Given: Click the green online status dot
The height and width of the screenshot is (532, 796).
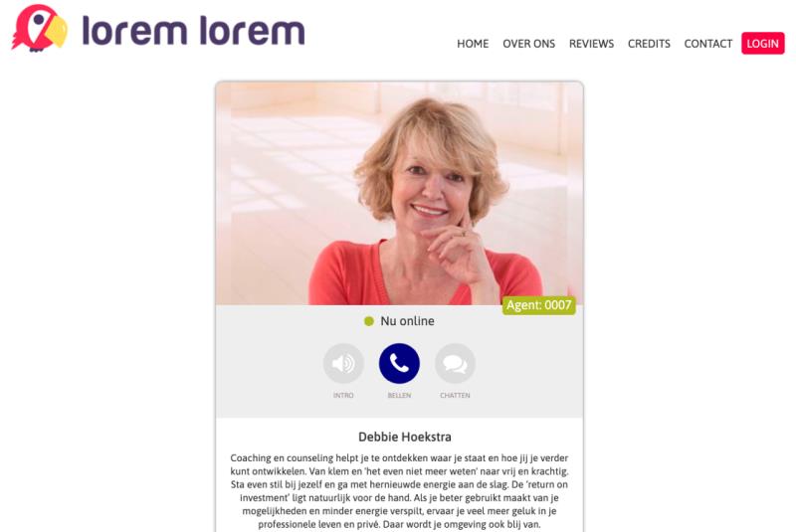Looking at the screenshot, I should [x=369, y=321].
